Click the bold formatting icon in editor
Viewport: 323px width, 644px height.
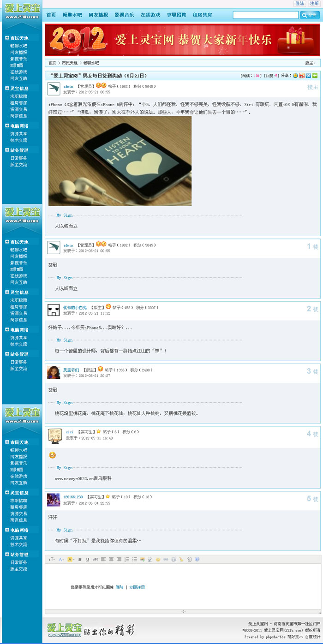[80, 559]
